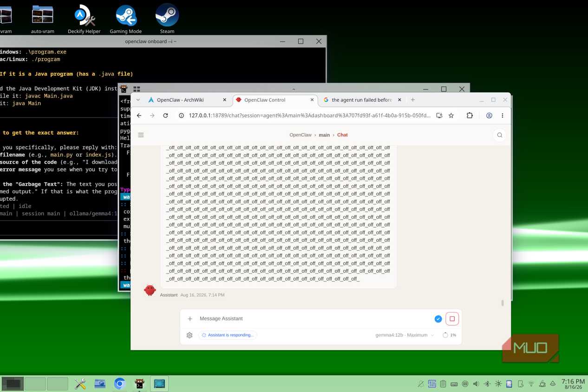Click the openclaw onboard terminal title bar
This screenshot has height=392, width=588.
150,41
